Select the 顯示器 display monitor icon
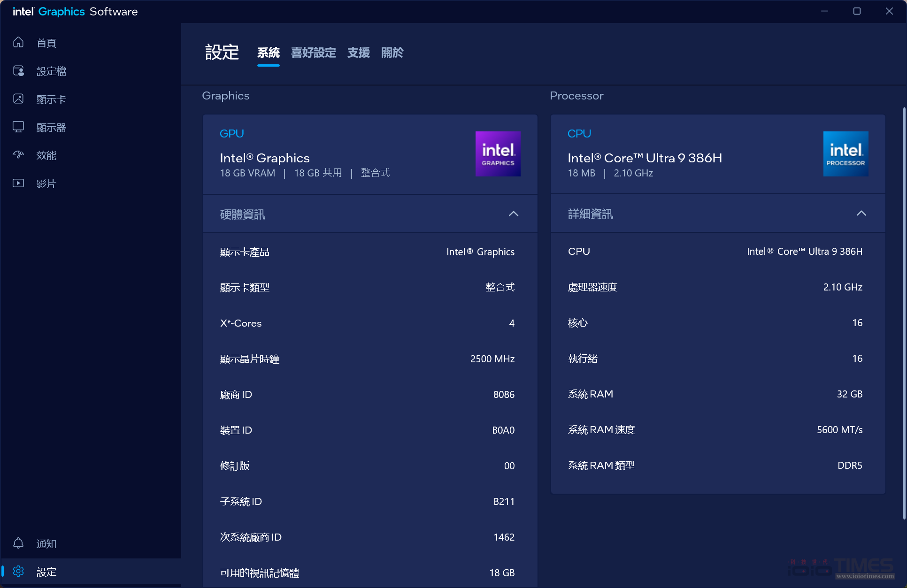The height and width of the screenshot is (588, 907). point(18,127)
